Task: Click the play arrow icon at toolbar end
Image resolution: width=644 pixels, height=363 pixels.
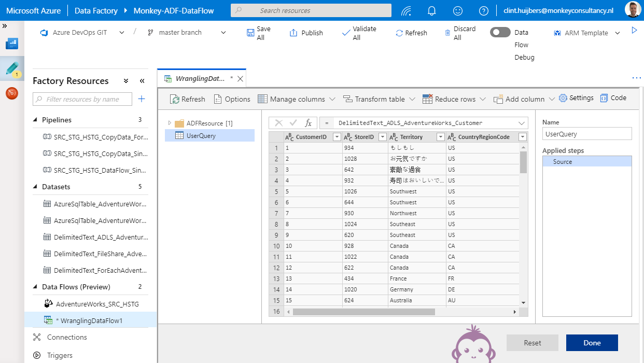Action: [634, 31]
